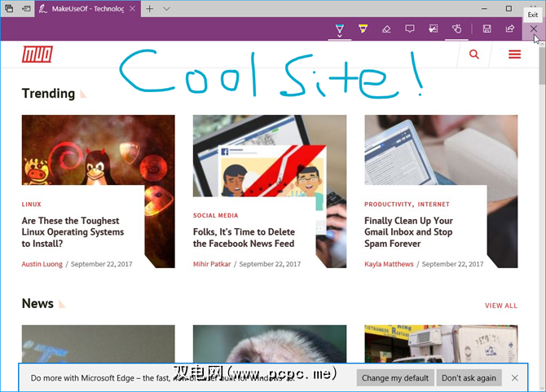The height and width of the screenshot is (392, 546).
Task: Toggle touch writing mode
Action: pyautogui.click(x=457, y=29)
